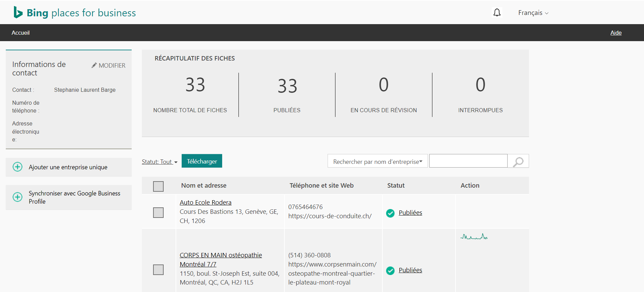The height and width of the screenshot is (292, 644).
Task: Click contact name Stephanie Laurent Barge
Action: 85,90
